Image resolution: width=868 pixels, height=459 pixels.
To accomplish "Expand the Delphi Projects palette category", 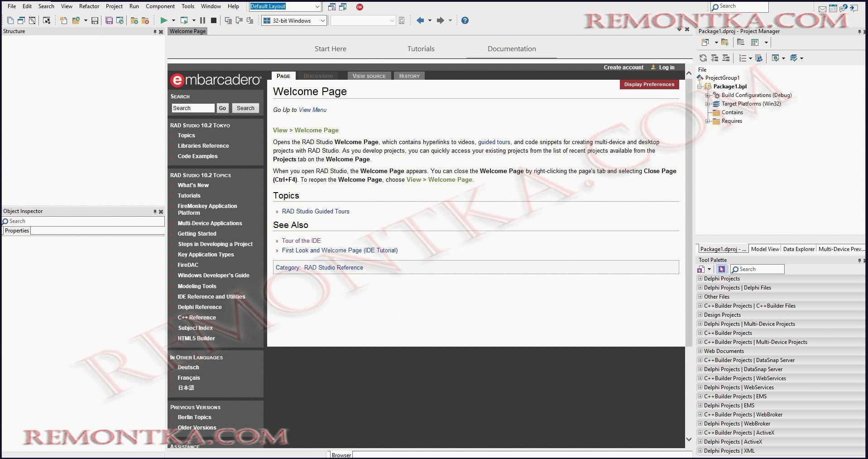I will click(700, 279).
